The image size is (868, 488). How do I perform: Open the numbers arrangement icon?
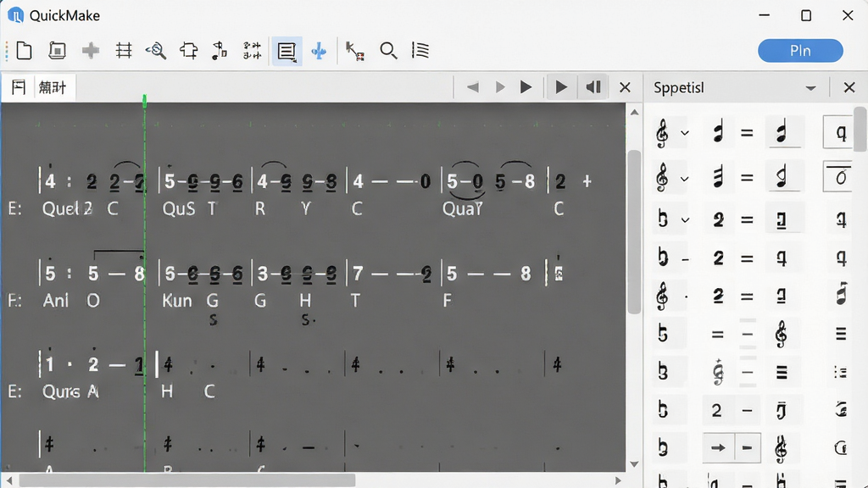pos(253,51)
